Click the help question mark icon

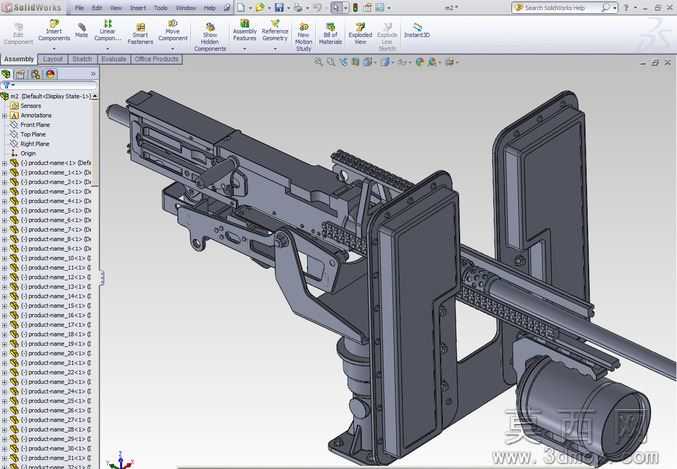[x=626, y=8]
